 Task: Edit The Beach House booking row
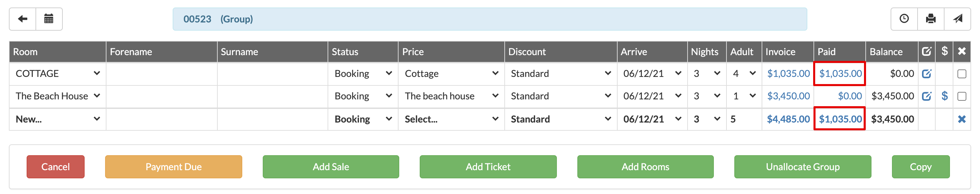(926, 96)
